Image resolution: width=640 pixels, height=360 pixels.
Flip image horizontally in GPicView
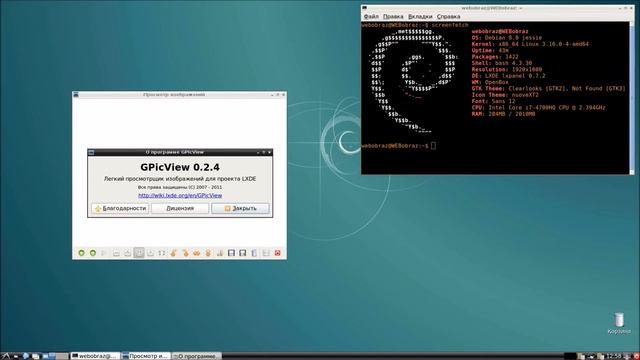point(196,253)
